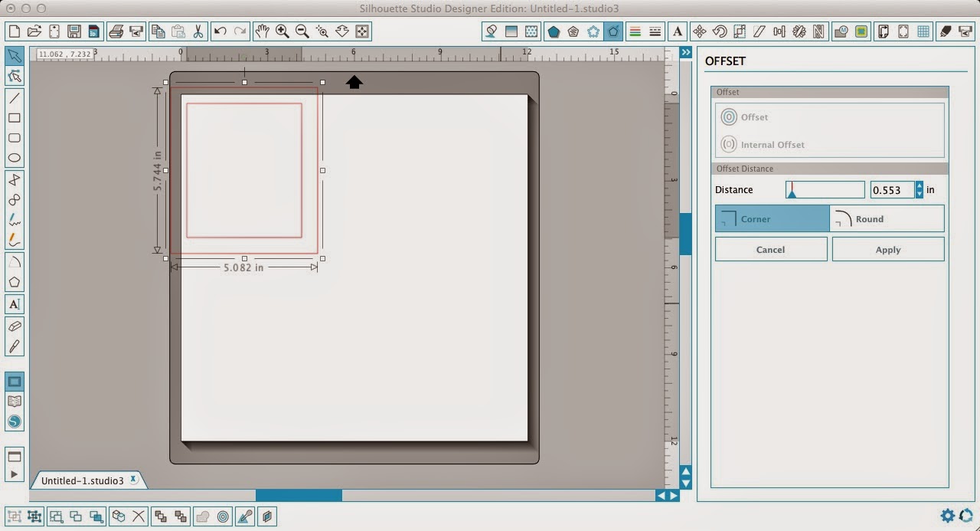Image resolution: width=980 pixels, height=531 pixels.
Task: Click the Undo icon
Action: pyautogui.click(x=220, y=31)
